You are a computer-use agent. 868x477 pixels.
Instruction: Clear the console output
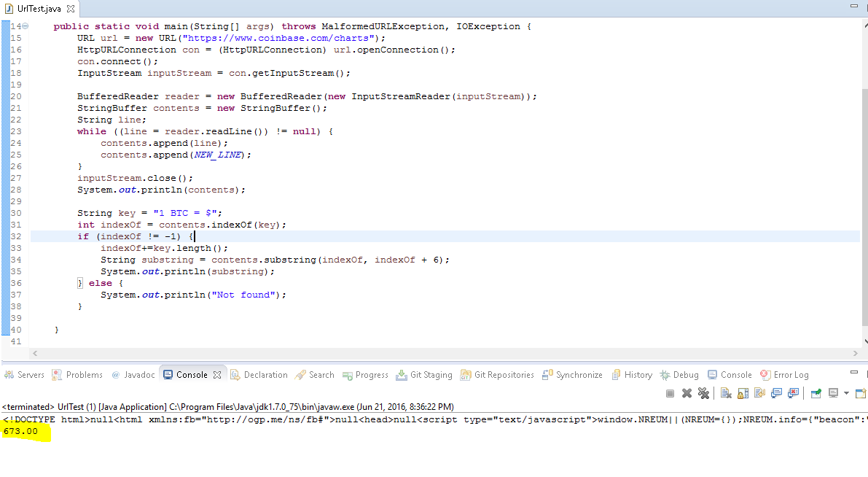coord(726,393)
